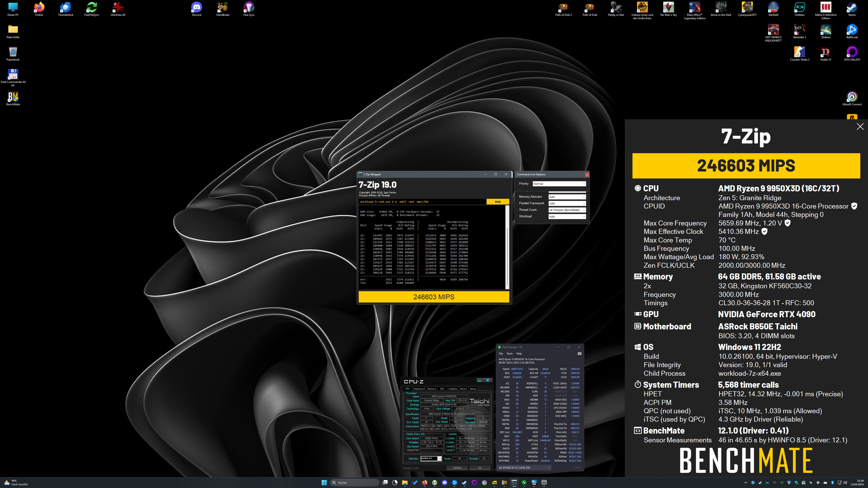Open the Battle.net desktop shortcut
The height and width of the screenshot is (488, 868).
(852, 31)
